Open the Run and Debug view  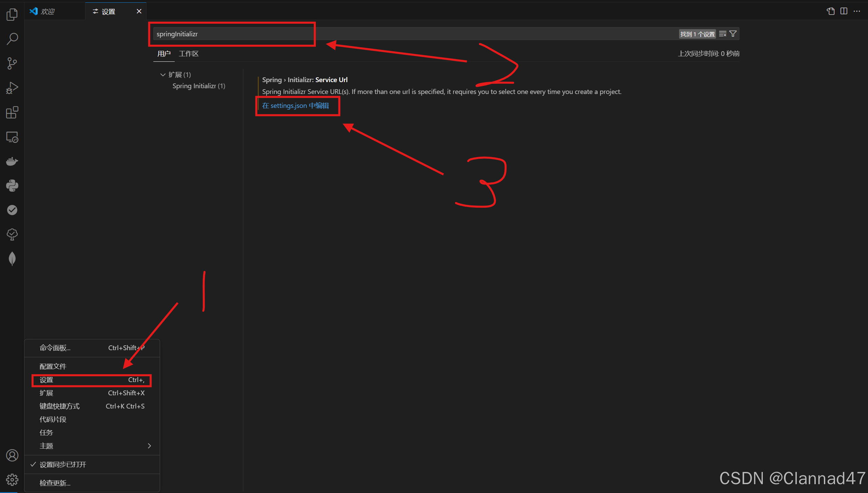coord(12,88)
